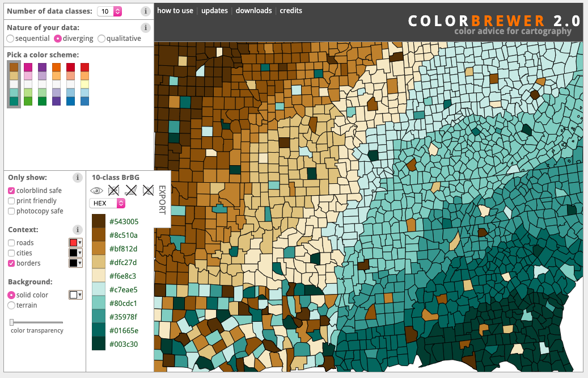Click the EXPORT tab label

162,200
